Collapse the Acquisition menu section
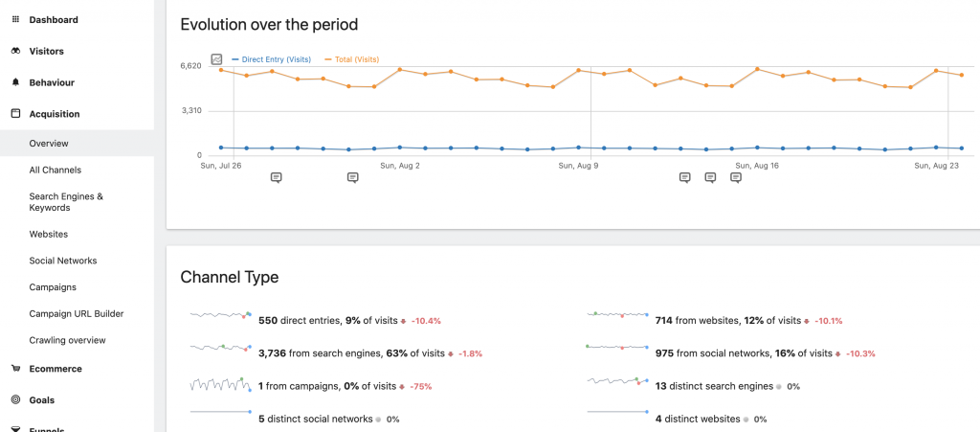This screenshot has width=980, height=432. (54, 114)
